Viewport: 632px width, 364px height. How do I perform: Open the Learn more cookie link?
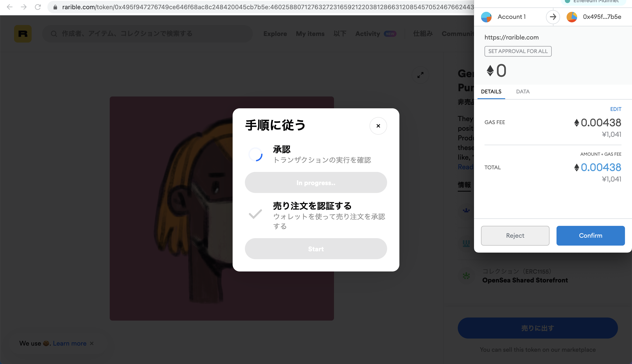pos(70,343)
